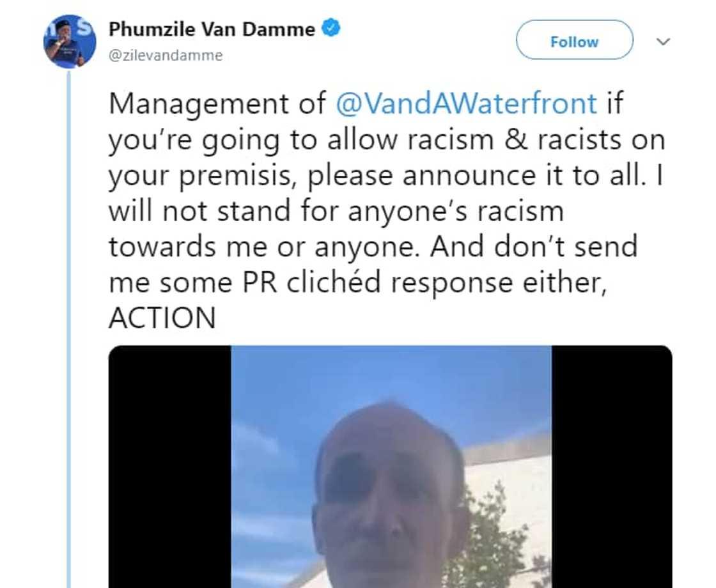Click the left black bar of video
Screen dimensions: 716x588
[170, 467]
